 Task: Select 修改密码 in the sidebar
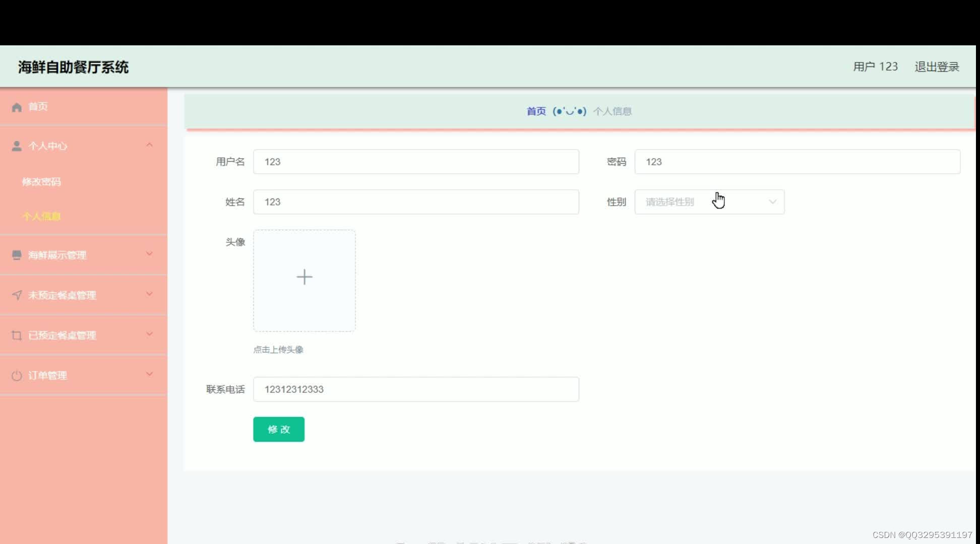(x=41, y=182)
